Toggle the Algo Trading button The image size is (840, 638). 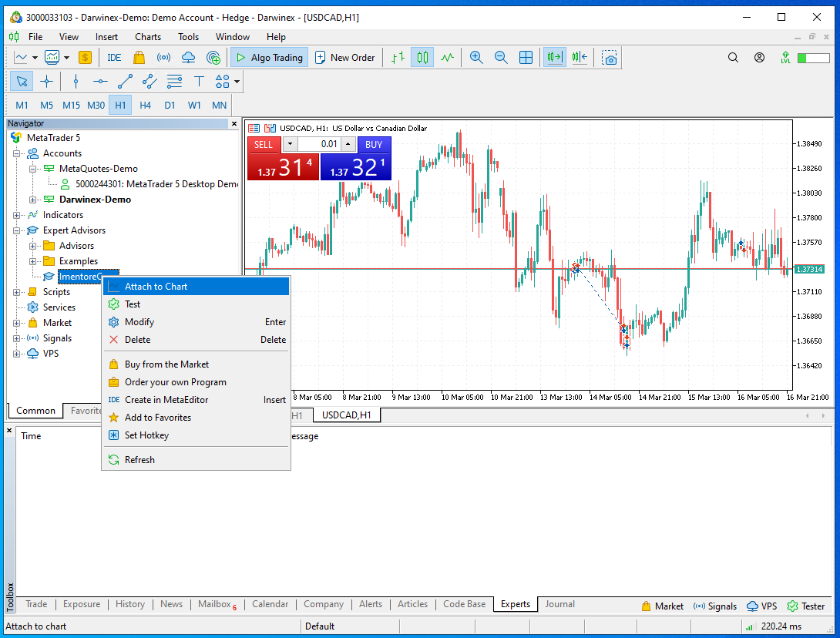pyautogui.click(x=269, y=57)
